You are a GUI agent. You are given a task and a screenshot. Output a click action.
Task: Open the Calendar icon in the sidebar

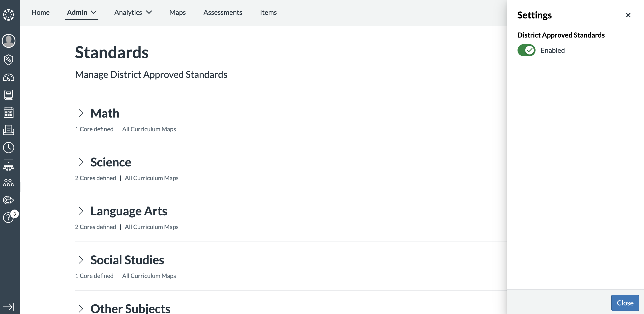point(9,112)
